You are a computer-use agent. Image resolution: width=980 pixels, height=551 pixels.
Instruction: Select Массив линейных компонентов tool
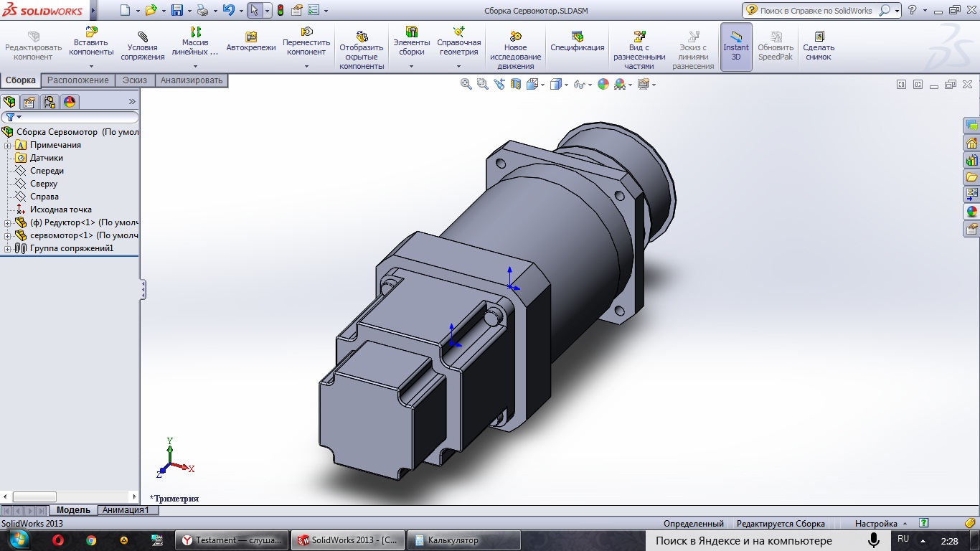[x=195, y=43]
